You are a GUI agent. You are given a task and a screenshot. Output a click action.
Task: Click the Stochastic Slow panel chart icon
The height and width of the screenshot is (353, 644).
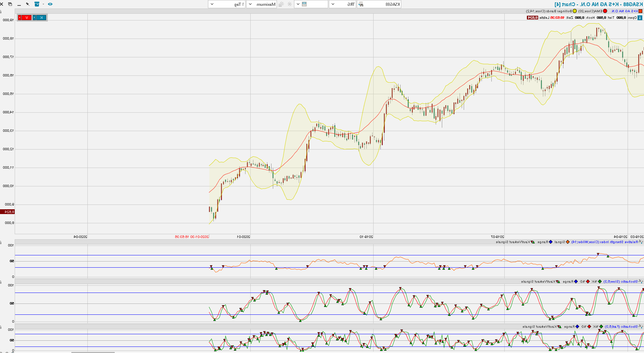(641, 282)
